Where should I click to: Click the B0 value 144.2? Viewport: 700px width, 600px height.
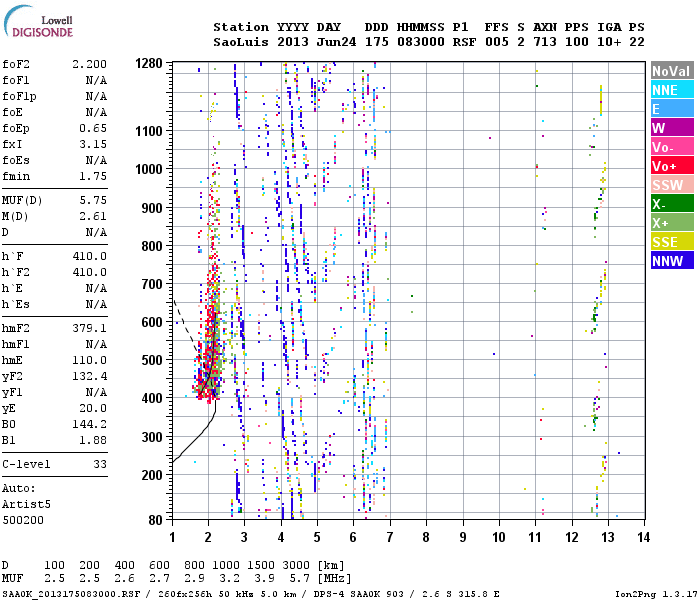[89, 424]
